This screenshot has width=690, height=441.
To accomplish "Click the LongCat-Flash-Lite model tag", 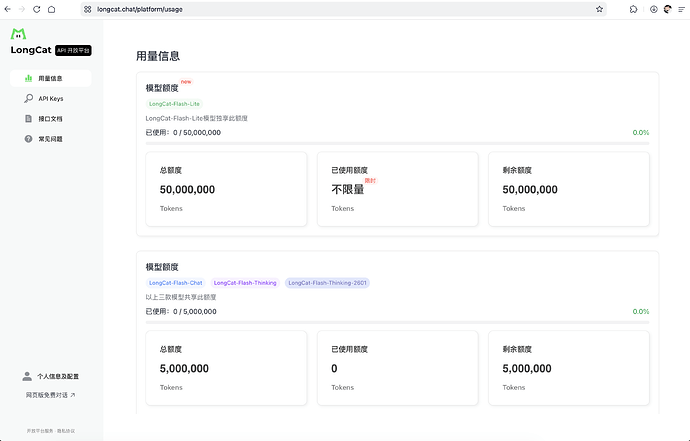I will pos(174,104).
